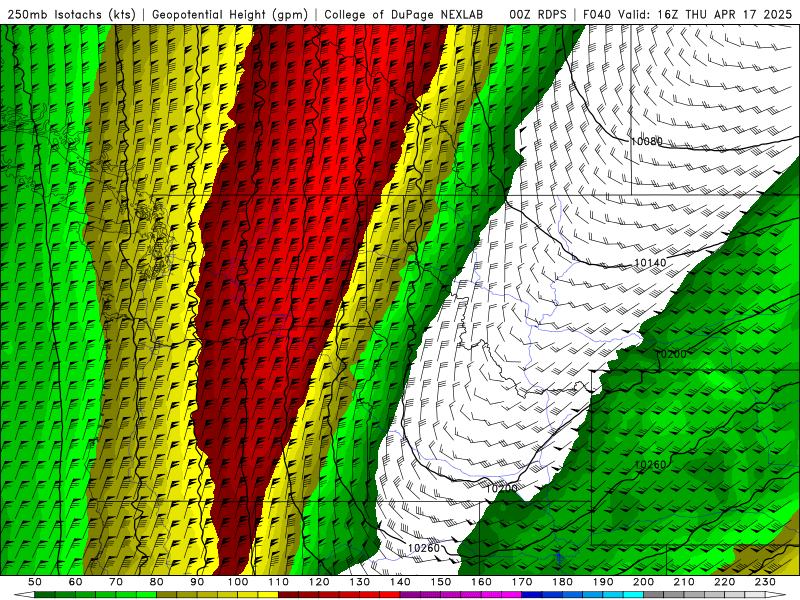Click the 100 value on the color scale
Viewport: 800px width, 600px height.
(x=238, y=582)
